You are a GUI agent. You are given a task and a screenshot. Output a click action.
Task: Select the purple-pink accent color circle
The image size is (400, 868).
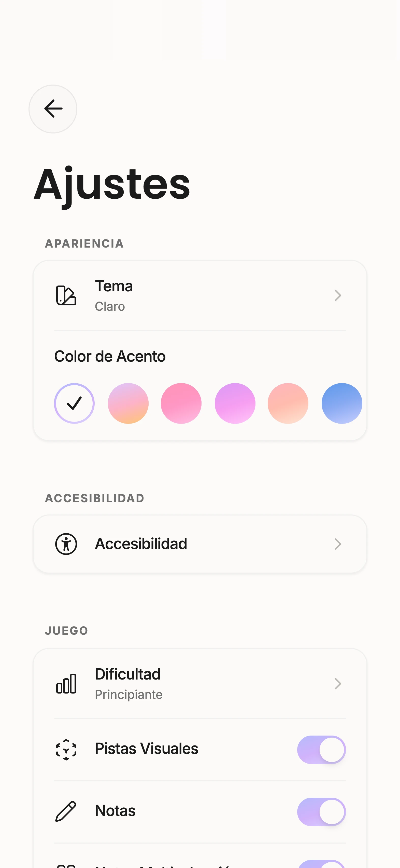(235, 403)
